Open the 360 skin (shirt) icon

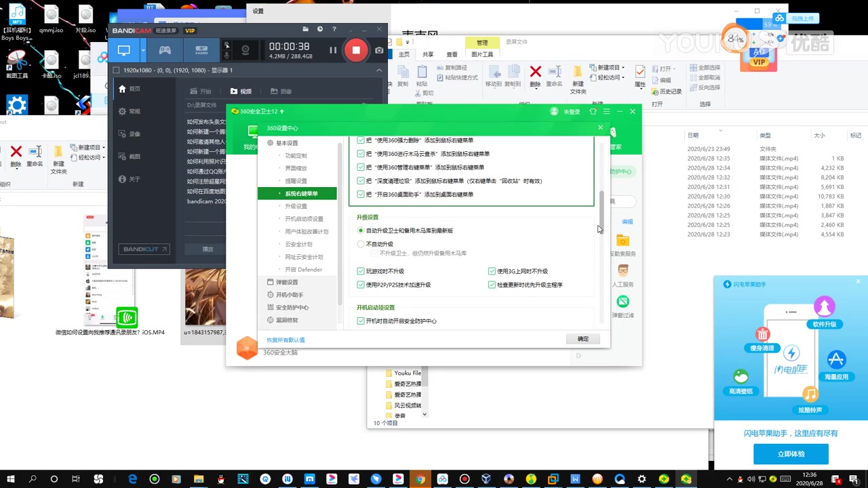click(593, 111)
